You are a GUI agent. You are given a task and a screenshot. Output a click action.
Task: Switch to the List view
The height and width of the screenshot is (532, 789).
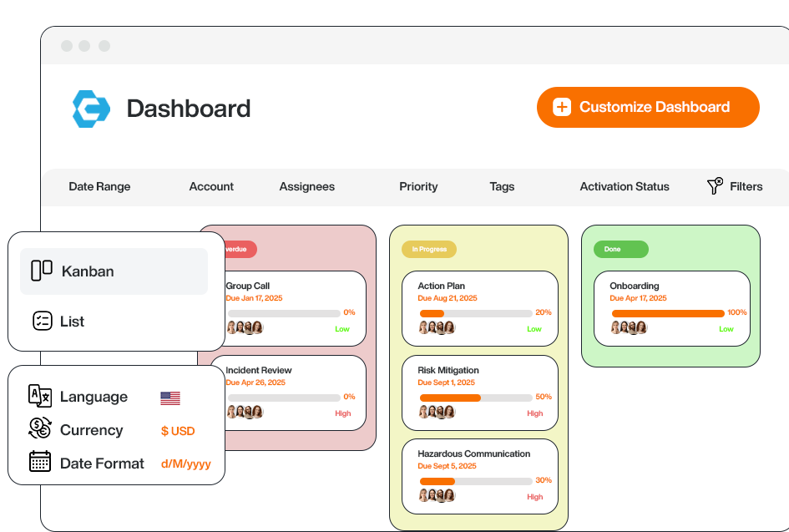click(x=72, y=321)
